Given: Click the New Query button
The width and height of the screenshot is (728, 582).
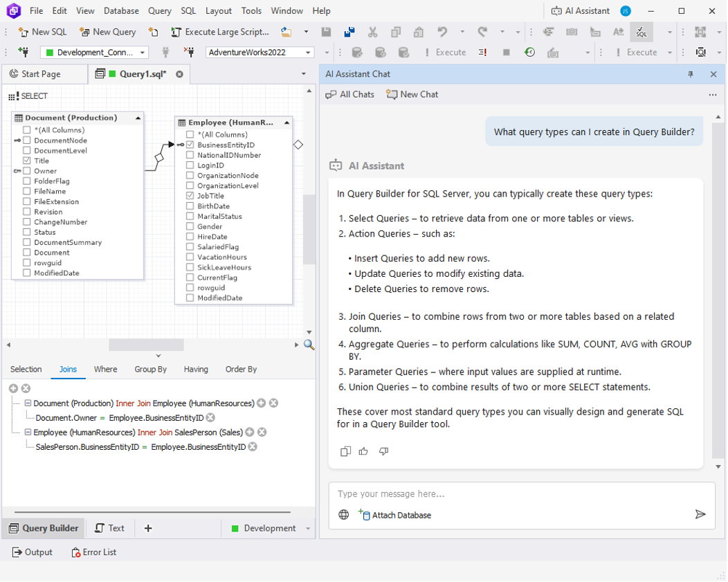Looking at the screenshot, I should (107, 32).
